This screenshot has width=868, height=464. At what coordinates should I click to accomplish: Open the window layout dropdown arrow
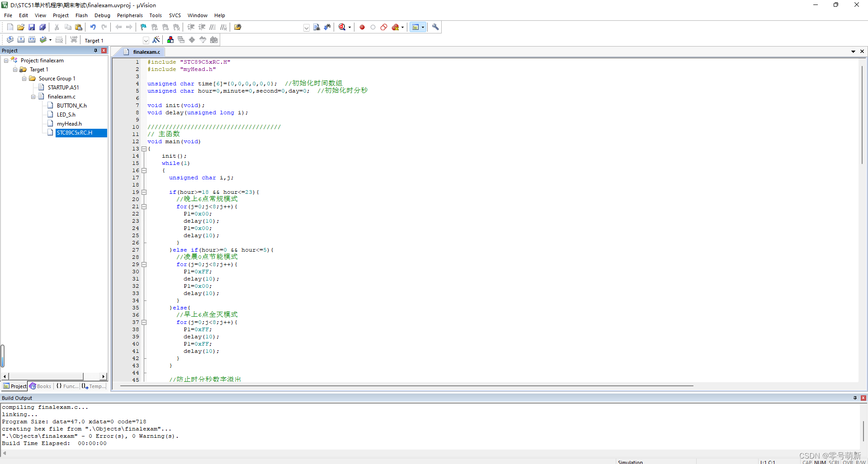coord(423,27)
